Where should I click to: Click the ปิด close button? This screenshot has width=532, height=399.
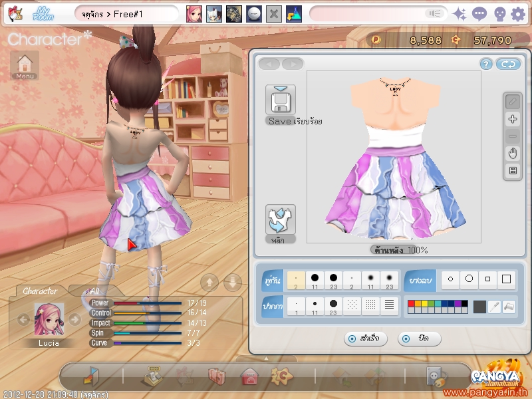coord(420,338)
